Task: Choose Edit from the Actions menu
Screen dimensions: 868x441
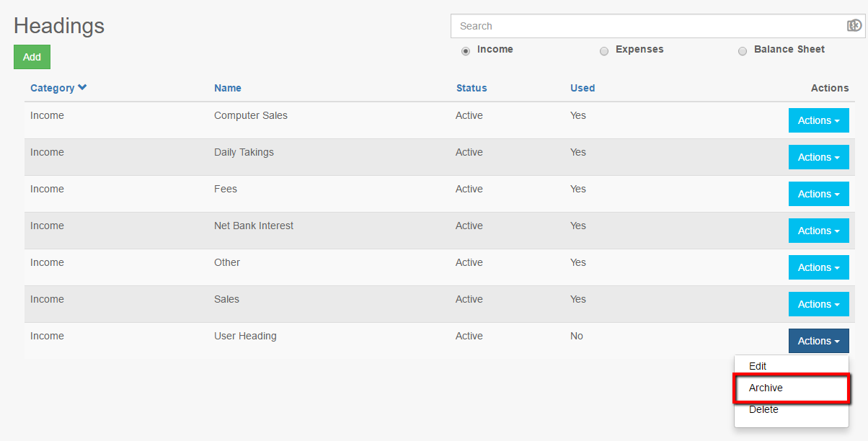Action: pyautogui.click(x=758, y=366)
